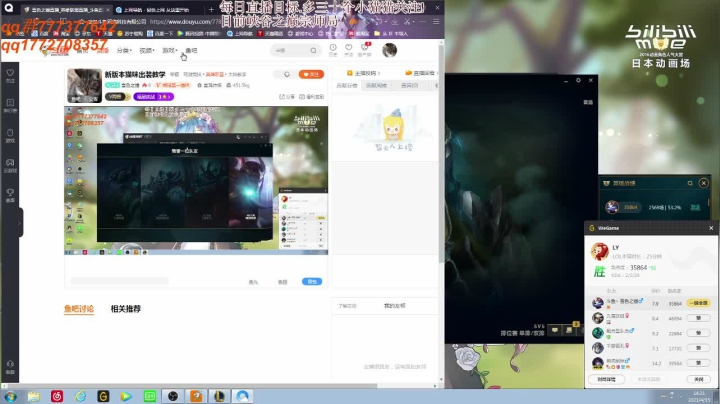
Task: Click the green link in champion mastery panel
Action: tap(695, 208)
